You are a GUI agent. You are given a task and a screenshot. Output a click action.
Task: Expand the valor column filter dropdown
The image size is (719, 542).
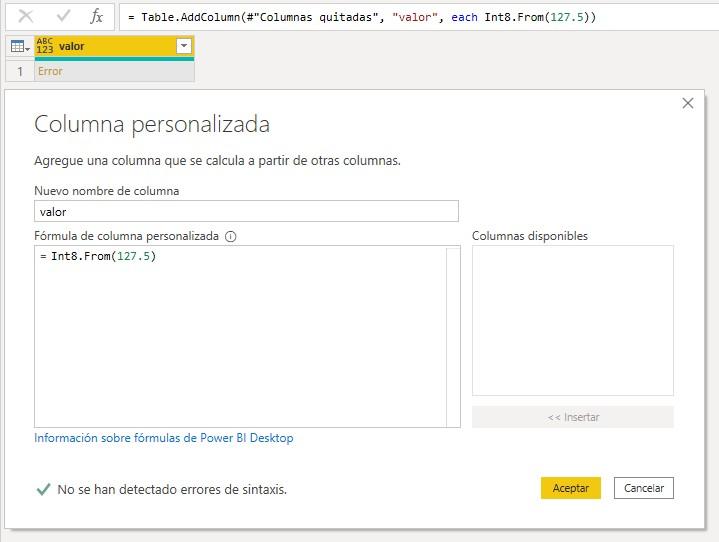coord(184,46)
